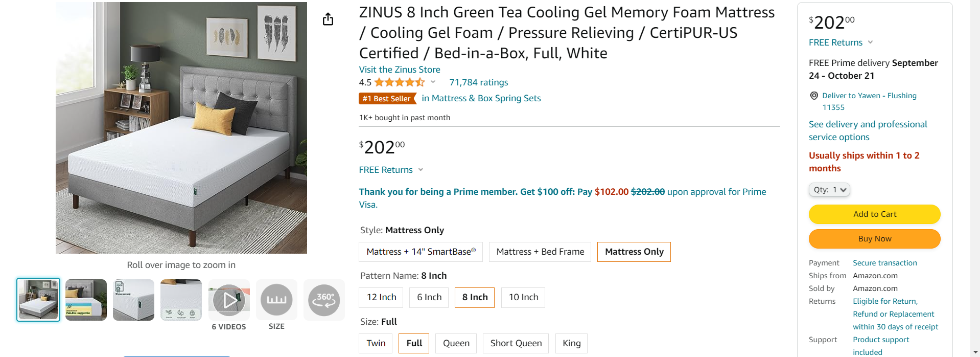Select the second mattress photo thumbnail

(86, 300)
